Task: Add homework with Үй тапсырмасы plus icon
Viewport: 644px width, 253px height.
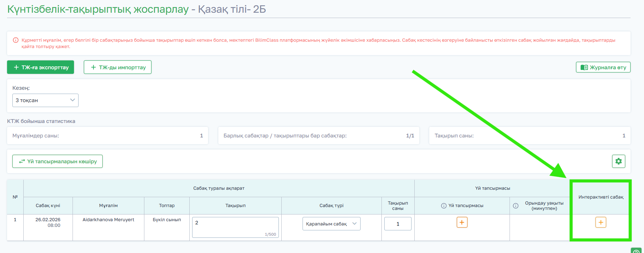Action: [x=462, y=222]
